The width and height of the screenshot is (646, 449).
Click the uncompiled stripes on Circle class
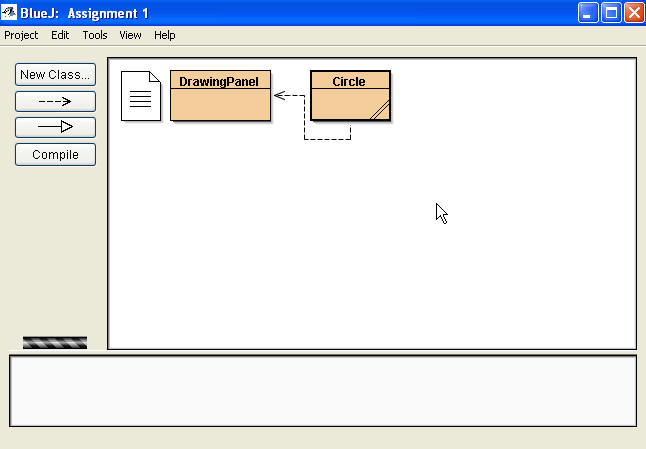pos(379,111)
